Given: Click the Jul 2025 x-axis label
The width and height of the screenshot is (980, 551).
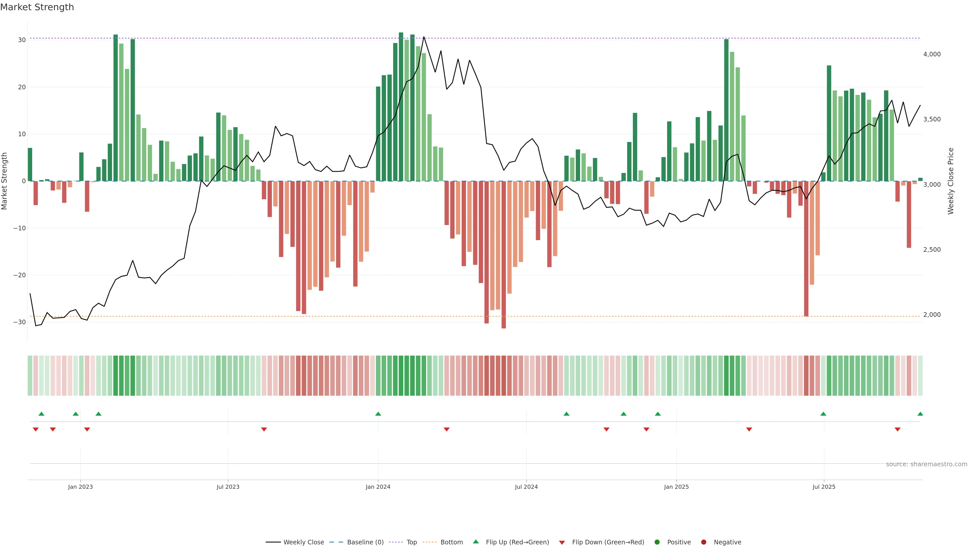Looking at the screenshot, I should (x=824, y=487).
